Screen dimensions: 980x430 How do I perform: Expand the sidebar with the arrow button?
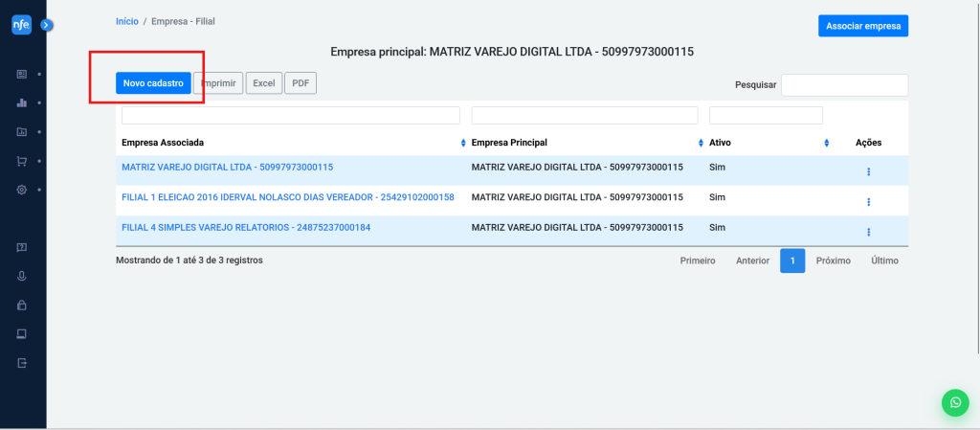pyautogui.click(x=46, y=25)
